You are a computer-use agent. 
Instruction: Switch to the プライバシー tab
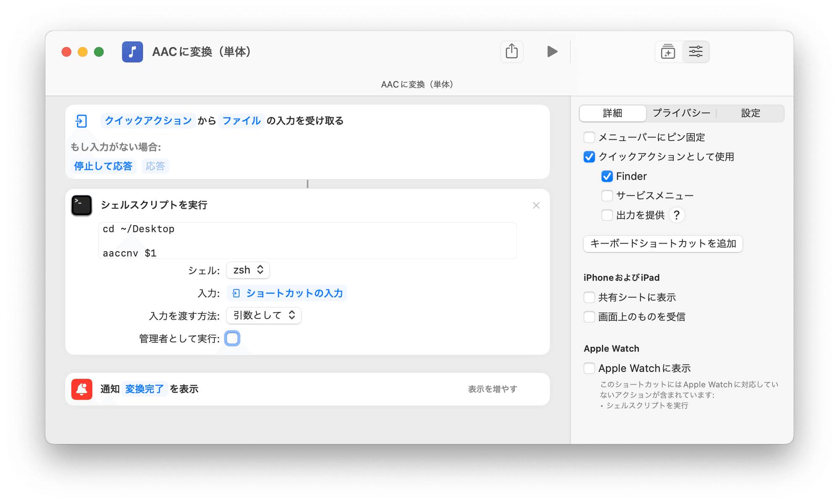click(681, 113)
